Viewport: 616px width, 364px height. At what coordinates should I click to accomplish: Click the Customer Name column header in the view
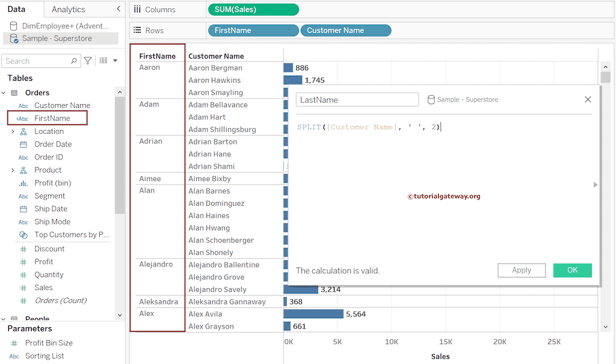216,56
